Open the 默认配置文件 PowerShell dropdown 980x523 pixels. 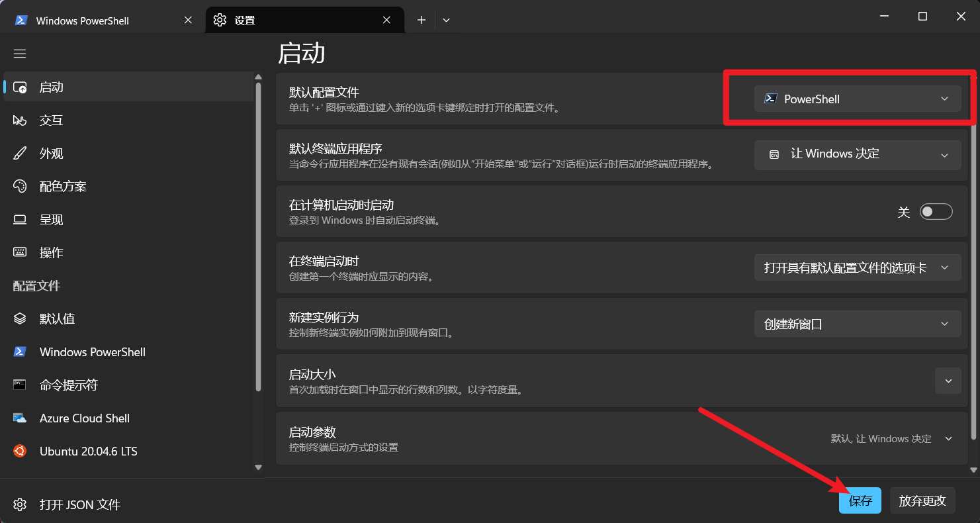(x=858, y=99)
